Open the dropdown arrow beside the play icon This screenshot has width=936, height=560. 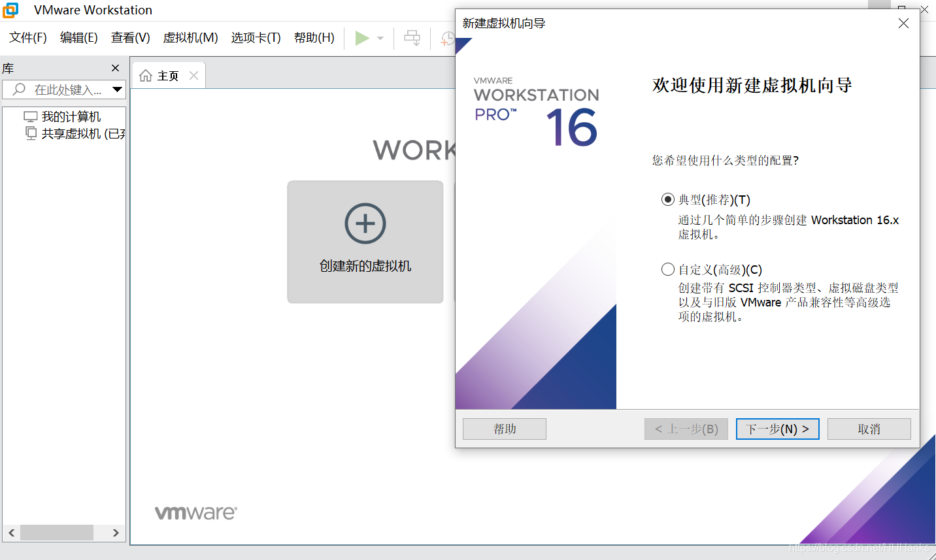click(380, 38)
